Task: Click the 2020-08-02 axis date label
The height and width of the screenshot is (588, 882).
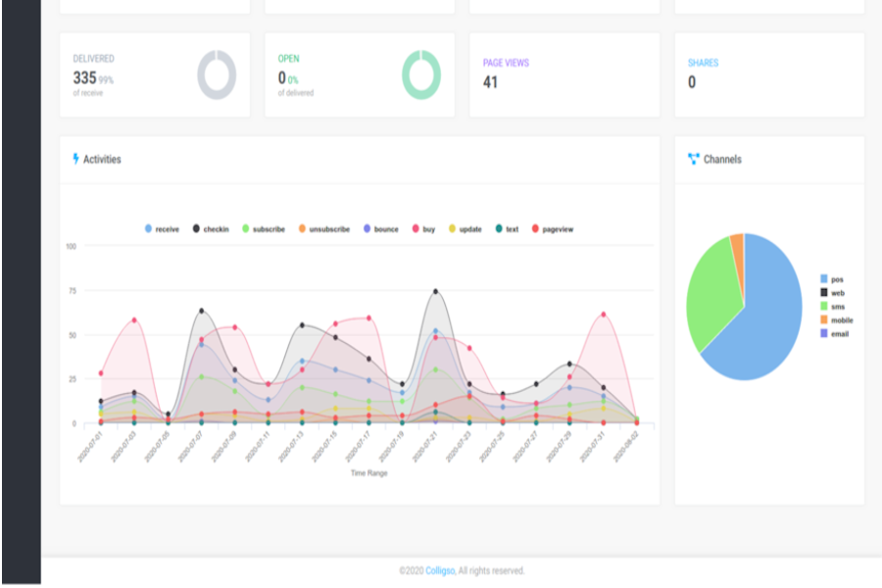Action: (x=625, y=447)
